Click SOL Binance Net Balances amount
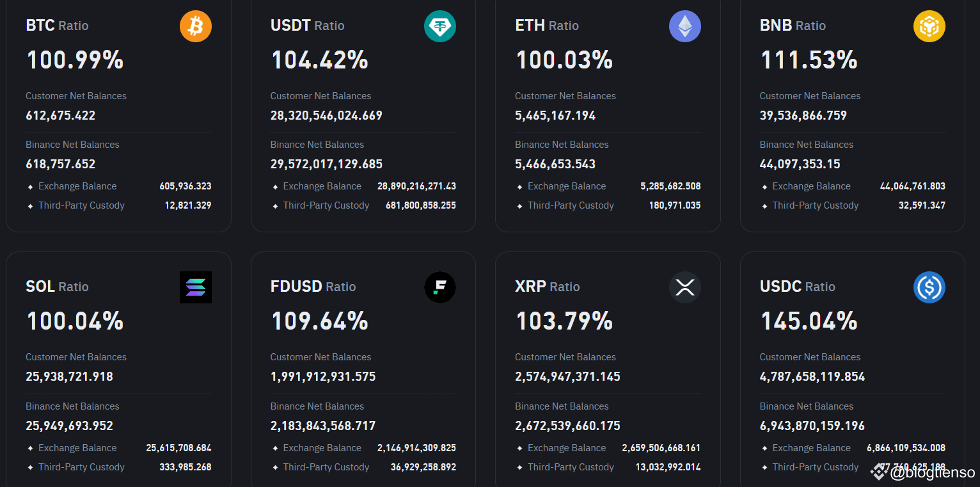 69,426
